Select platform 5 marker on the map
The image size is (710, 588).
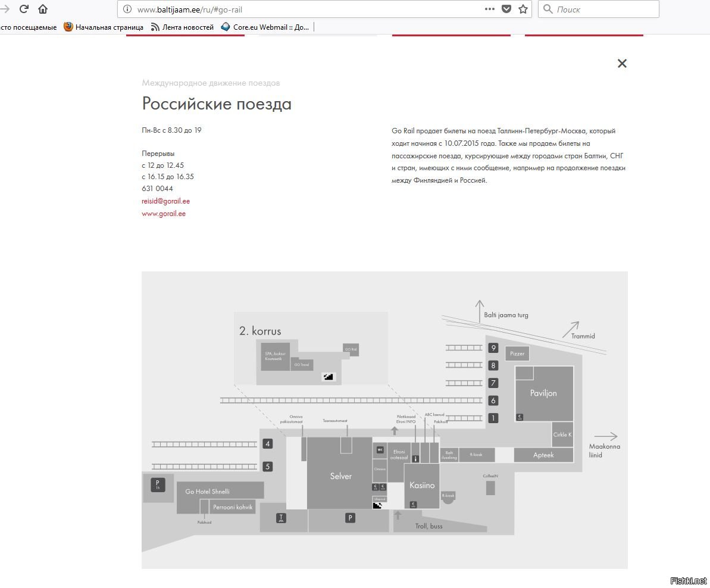pos(268,466)
